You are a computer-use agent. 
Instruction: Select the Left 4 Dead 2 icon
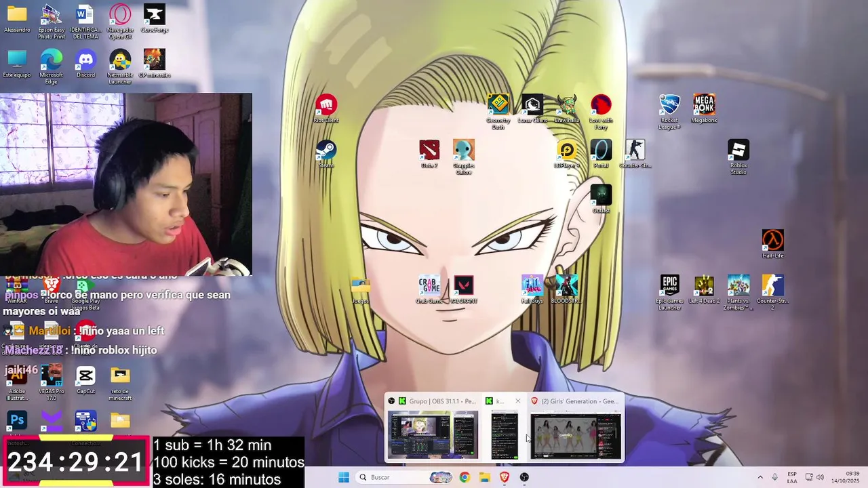[704, 289]
